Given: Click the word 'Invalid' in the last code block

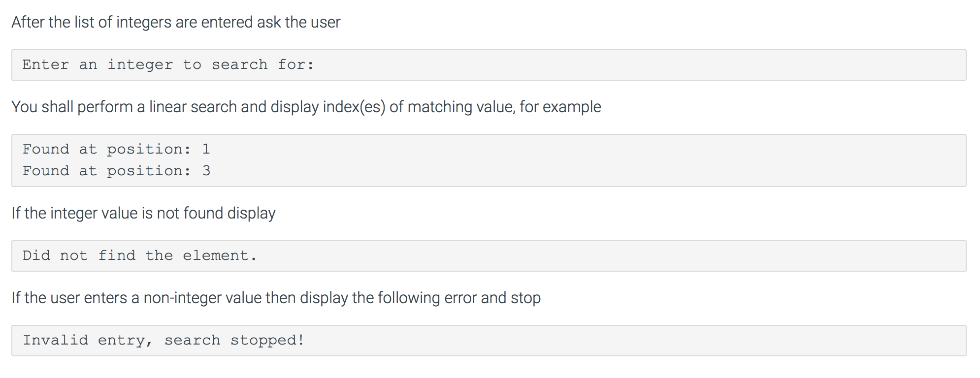Looking at the screenshot, I should [56, 340].
